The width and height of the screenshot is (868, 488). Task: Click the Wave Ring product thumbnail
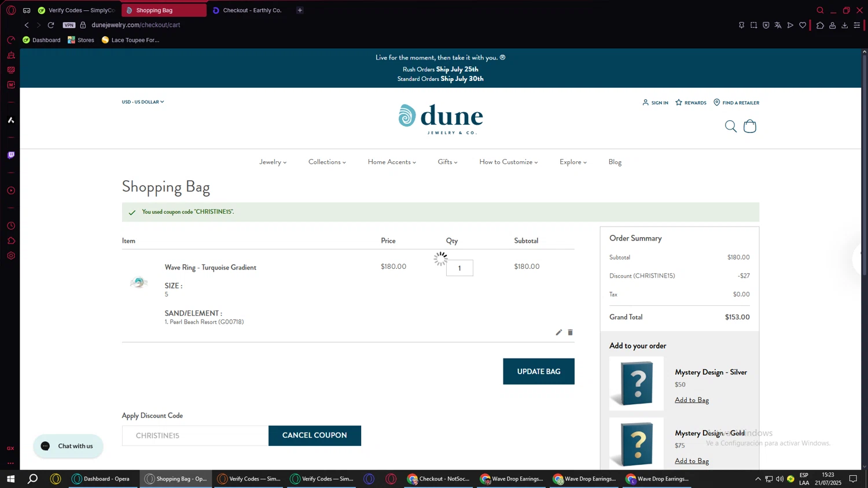tap(139, 282)
